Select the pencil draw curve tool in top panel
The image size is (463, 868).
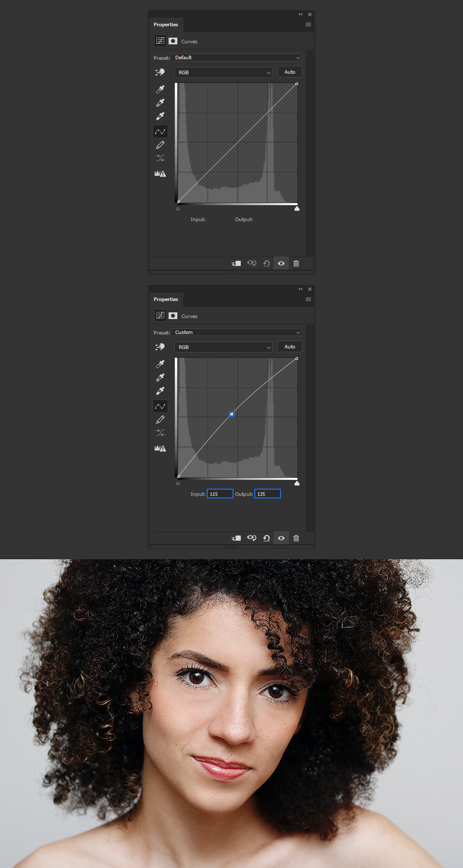[x=160, y=145]
